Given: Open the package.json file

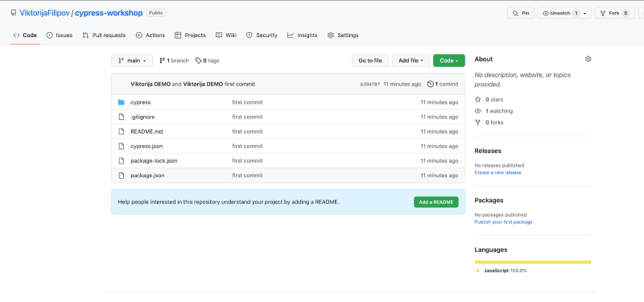Looking at the screenshot, I should point(147,176).
